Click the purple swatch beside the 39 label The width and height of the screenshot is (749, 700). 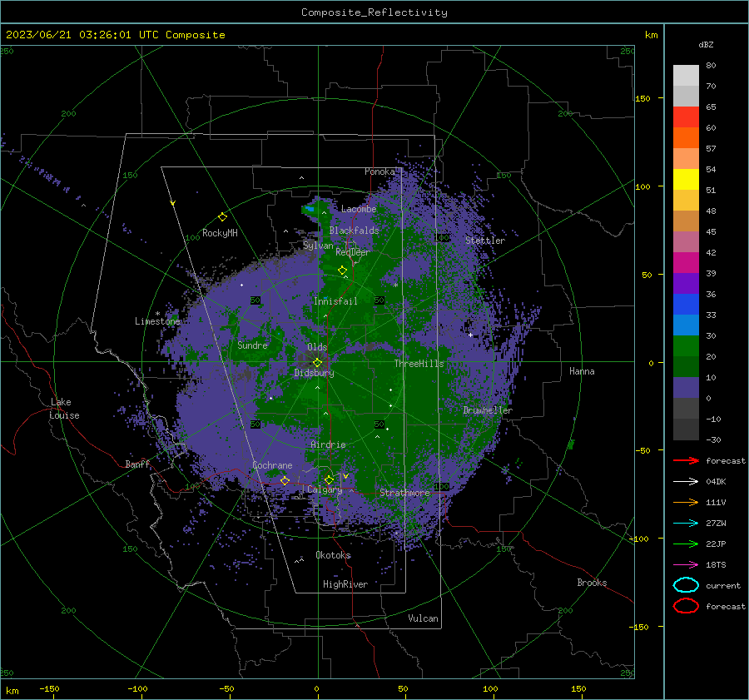(x=686, y=283)
